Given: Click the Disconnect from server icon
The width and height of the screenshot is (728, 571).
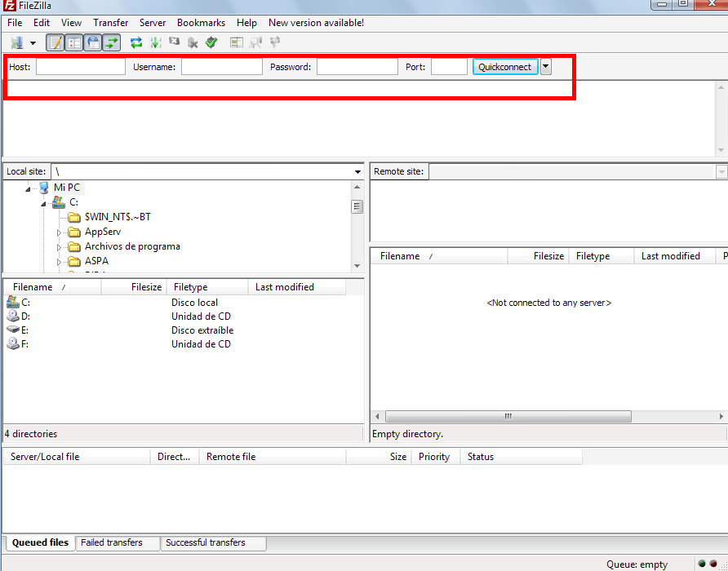Looking at the screenshot, I should pyautogui.click(x=193, y=42).
